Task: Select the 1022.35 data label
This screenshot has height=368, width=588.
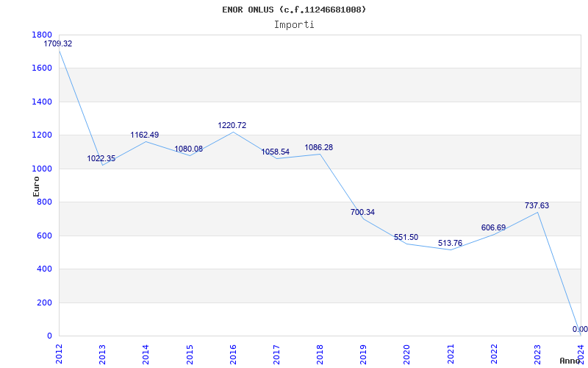Action: 101,158
